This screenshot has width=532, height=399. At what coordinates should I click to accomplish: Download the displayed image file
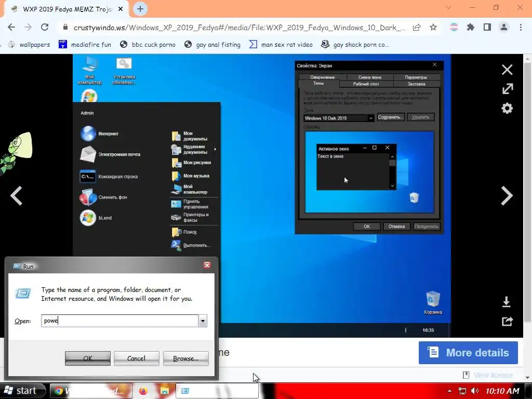click(506, 302)
